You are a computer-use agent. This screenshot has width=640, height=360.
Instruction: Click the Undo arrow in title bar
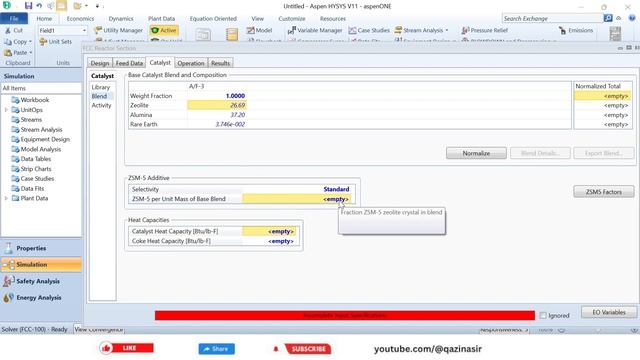point(39,6)
